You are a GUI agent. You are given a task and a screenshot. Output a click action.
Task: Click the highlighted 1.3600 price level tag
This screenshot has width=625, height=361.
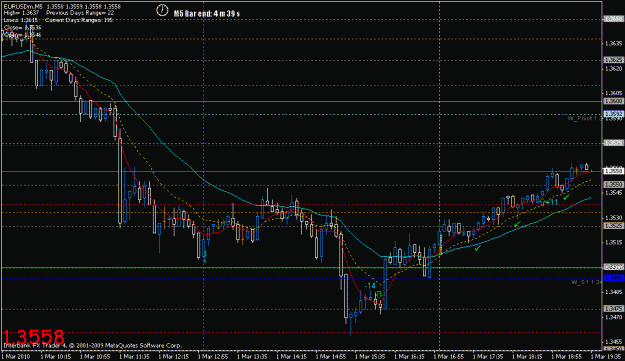(x=613, y=101)
